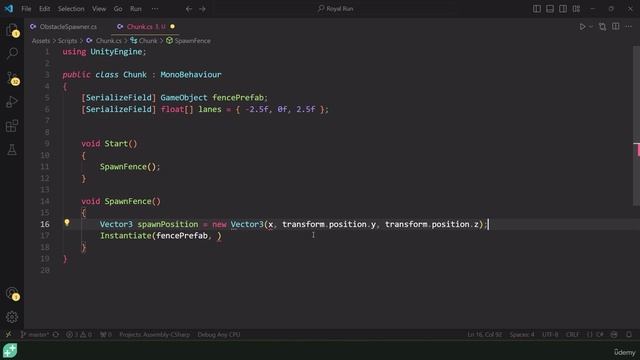Viewport: 640px width, 360px height.
Task: Open the Manage gear settings
Action: tap(12, 317)
